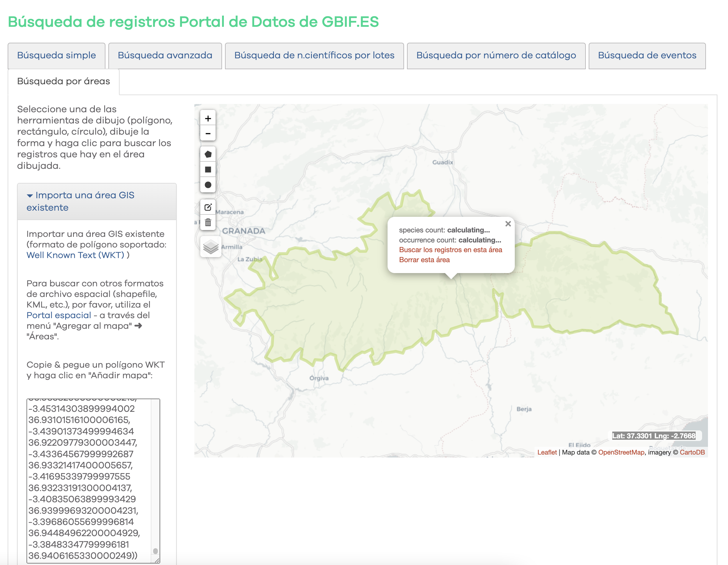Viewport: 728px width, 565px height.
Task: Switch to Búsqueda avanzada tab
Action: 165,55
